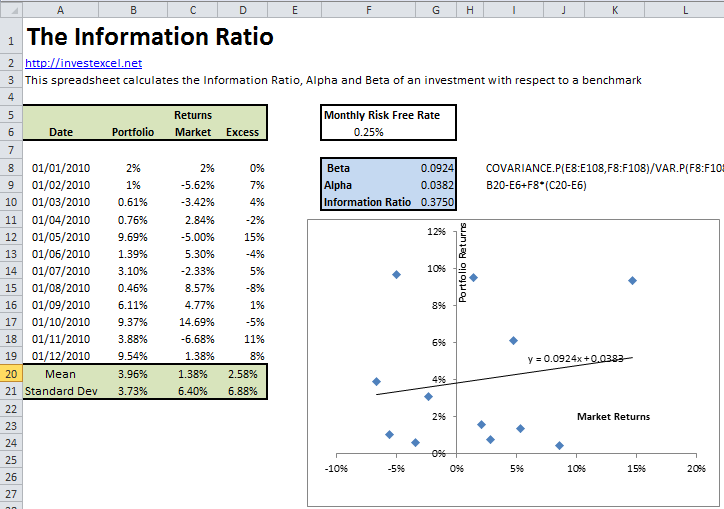Image resolution: width=724 pixels, height=509 pixels.
Task: Select the Excess column header cell
Action: pyautogui.click(x=242, y=132)
